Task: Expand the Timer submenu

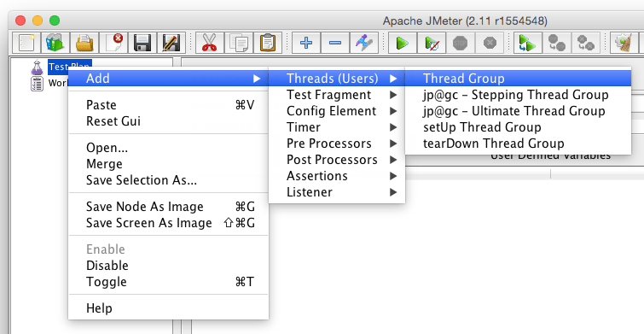Action: pyautogui.click(x=337, y=127)
